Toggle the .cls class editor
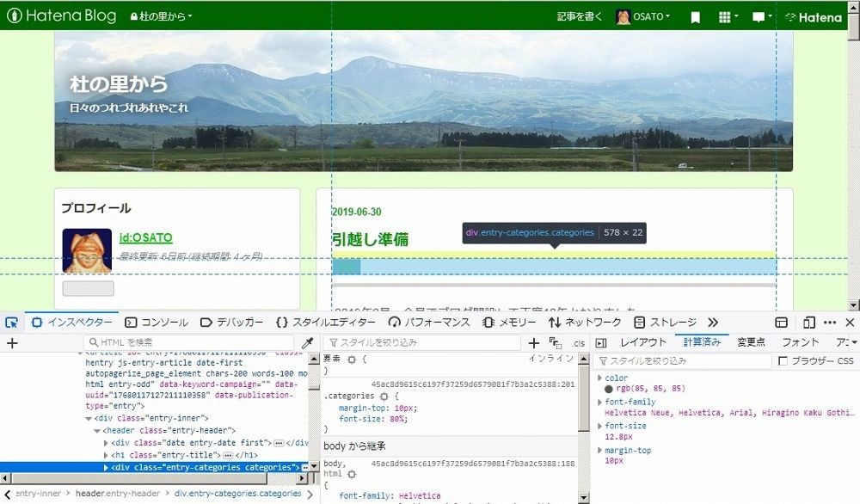The height and width of the screenshot is (504, 860). point(579,342)
